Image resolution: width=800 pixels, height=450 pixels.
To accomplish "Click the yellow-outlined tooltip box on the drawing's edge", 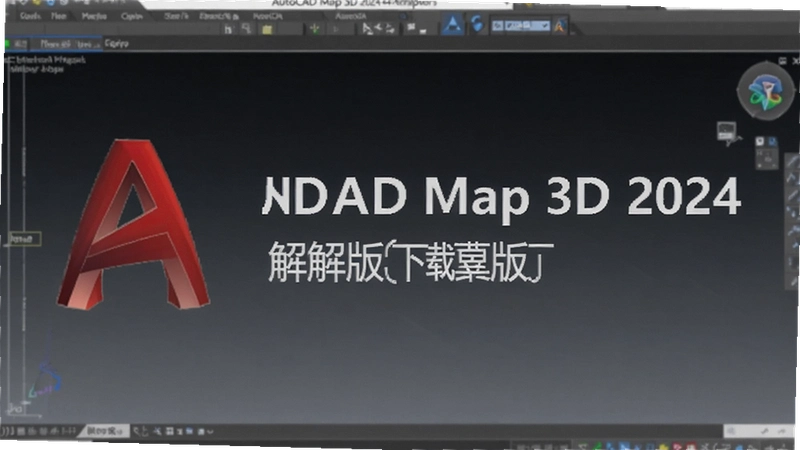I will (x=24, y=239).
